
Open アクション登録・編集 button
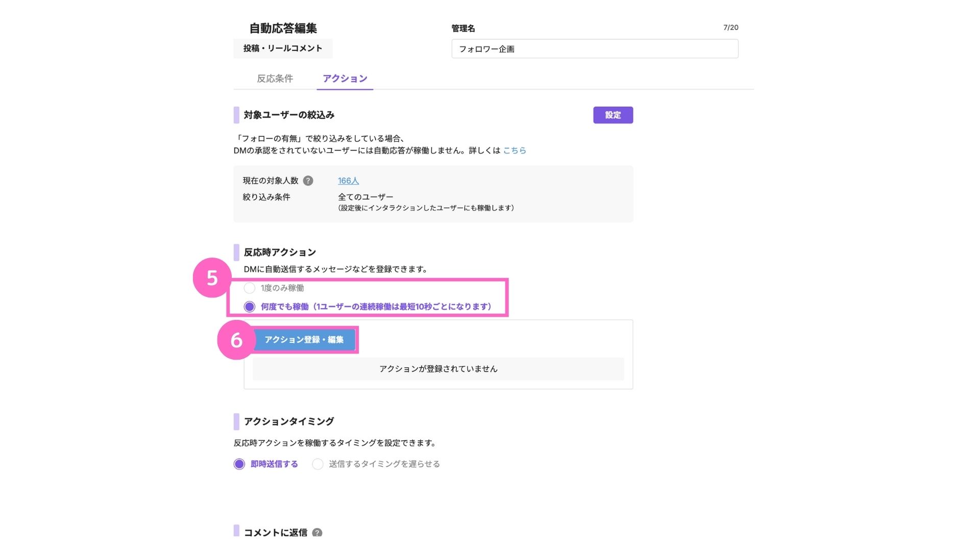304,340
